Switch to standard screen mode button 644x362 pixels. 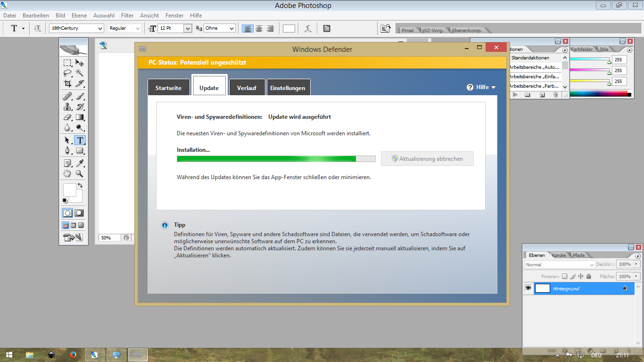tap(66, 225)
